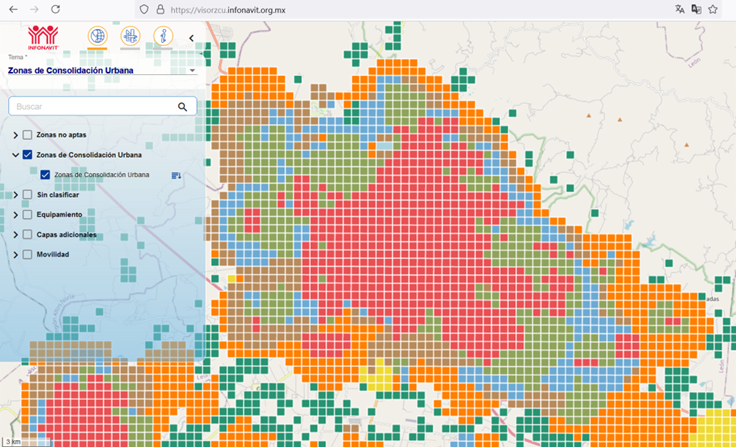Enable the Equipamiento checkbox
736x447 pixels.
point(27,215)
